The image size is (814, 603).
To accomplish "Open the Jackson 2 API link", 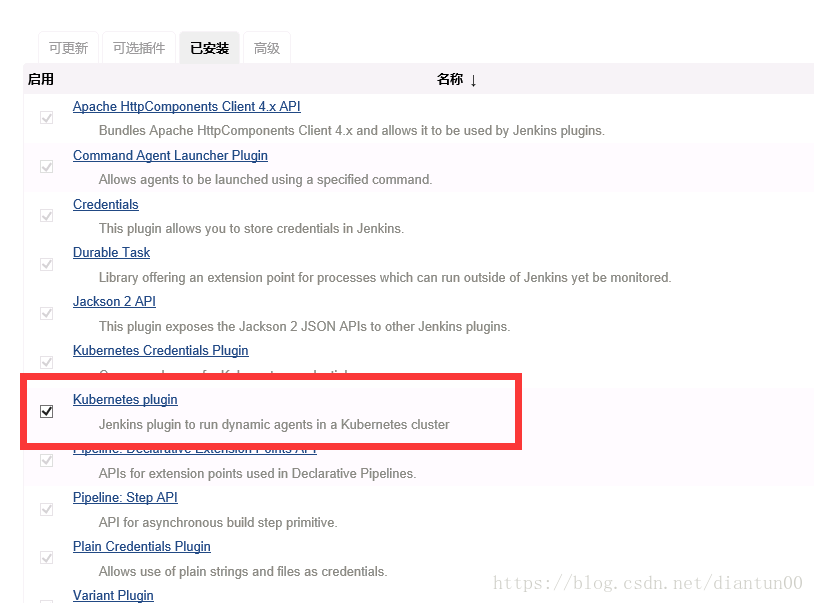I will pyautogui.click(x=114, y=302).
